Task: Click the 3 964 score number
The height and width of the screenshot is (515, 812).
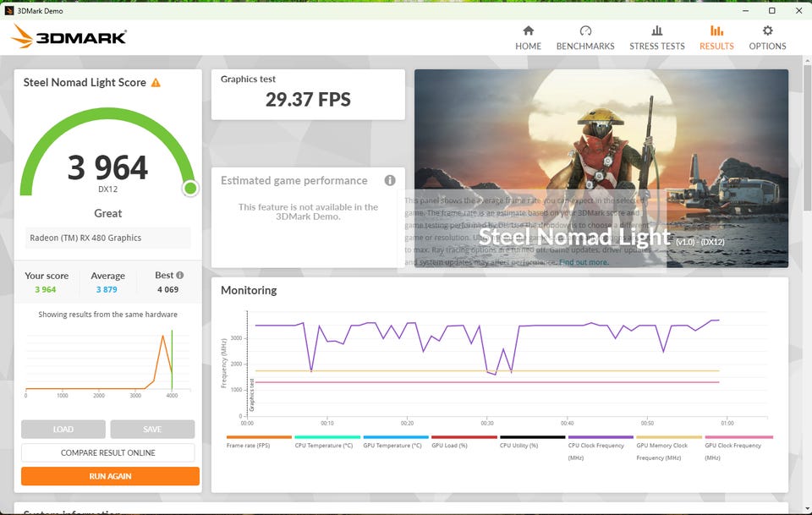Action: pyautogui.click(x=107, y=167)
